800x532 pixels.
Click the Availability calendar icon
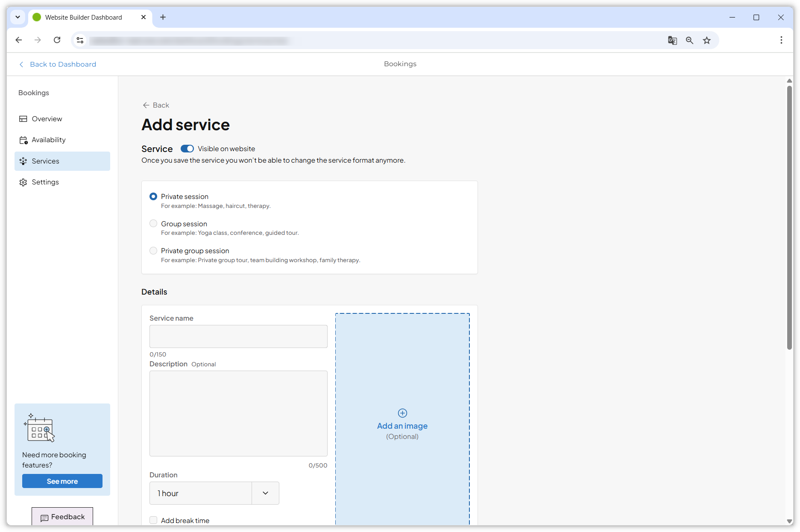click(x=23, y=140)
